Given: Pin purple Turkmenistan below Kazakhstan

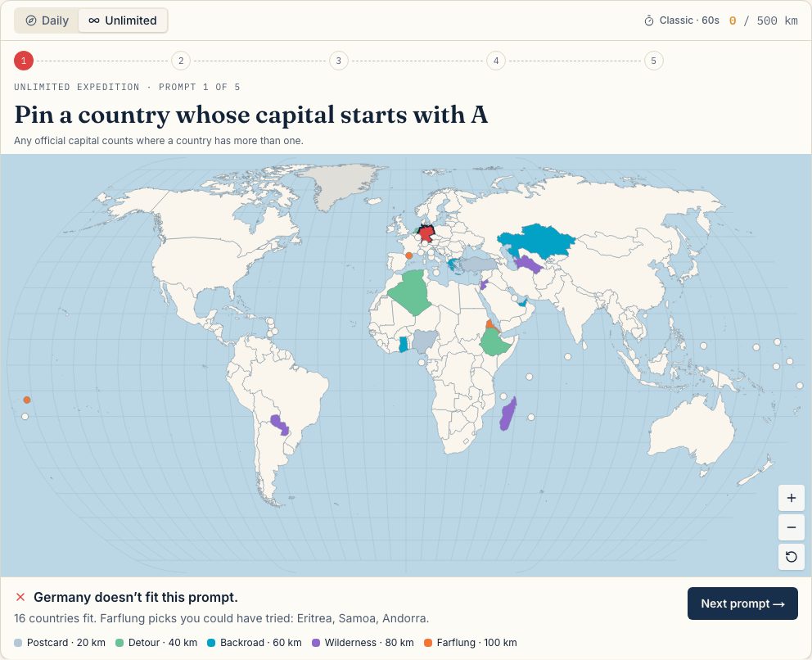Looking at the screenshot, I should point(528,264).
